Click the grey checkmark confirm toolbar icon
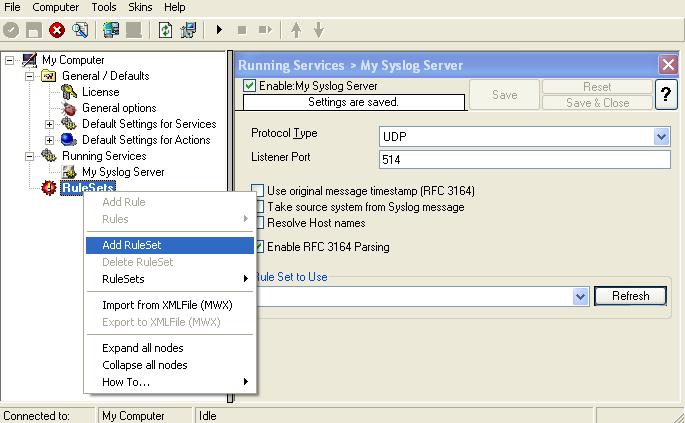This screenshot has width=685, height=423. click(x=11, y=30)
